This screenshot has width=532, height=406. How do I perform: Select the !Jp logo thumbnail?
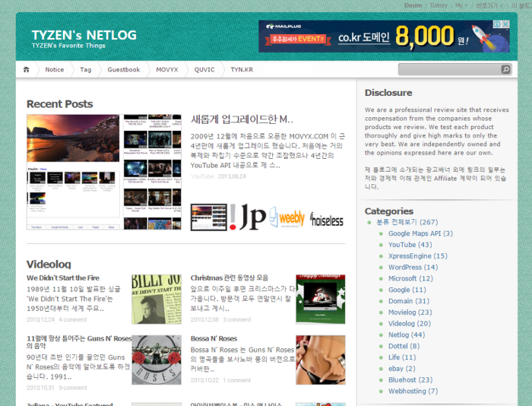click(x=248, y=217)
